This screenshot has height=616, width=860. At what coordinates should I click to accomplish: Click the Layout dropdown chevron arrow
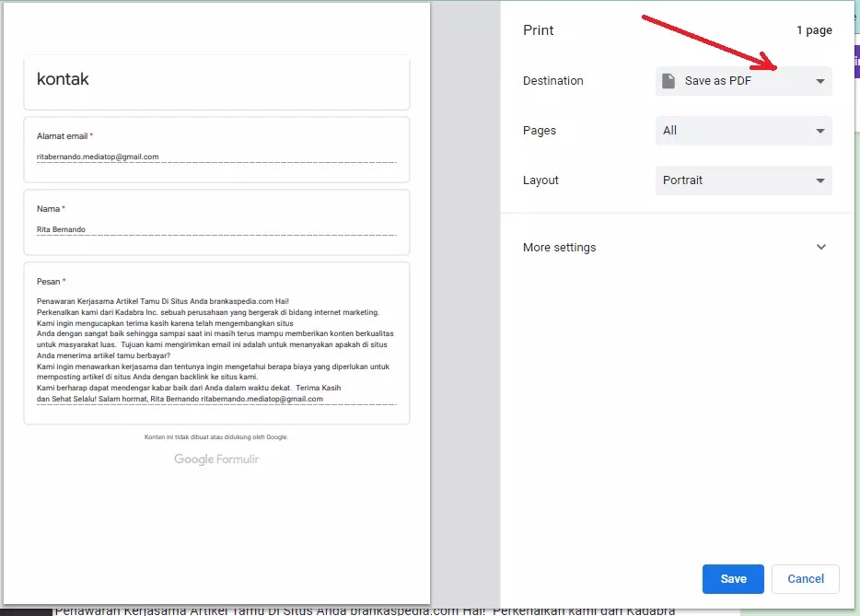(x=819, y=180)
